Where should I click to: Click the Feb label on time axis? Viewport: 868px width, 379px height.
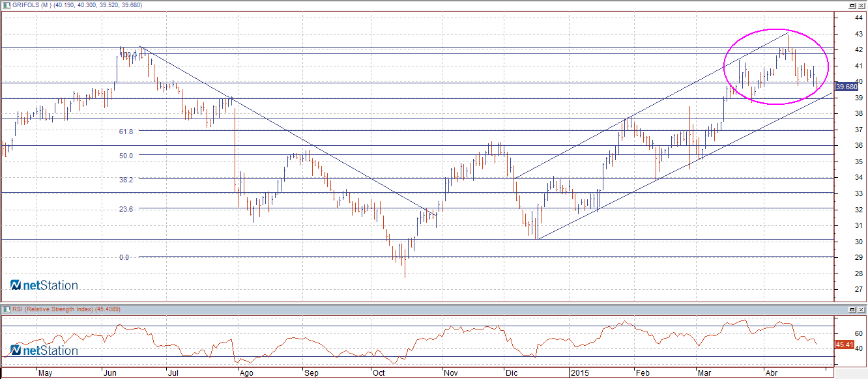coord(643,374)
